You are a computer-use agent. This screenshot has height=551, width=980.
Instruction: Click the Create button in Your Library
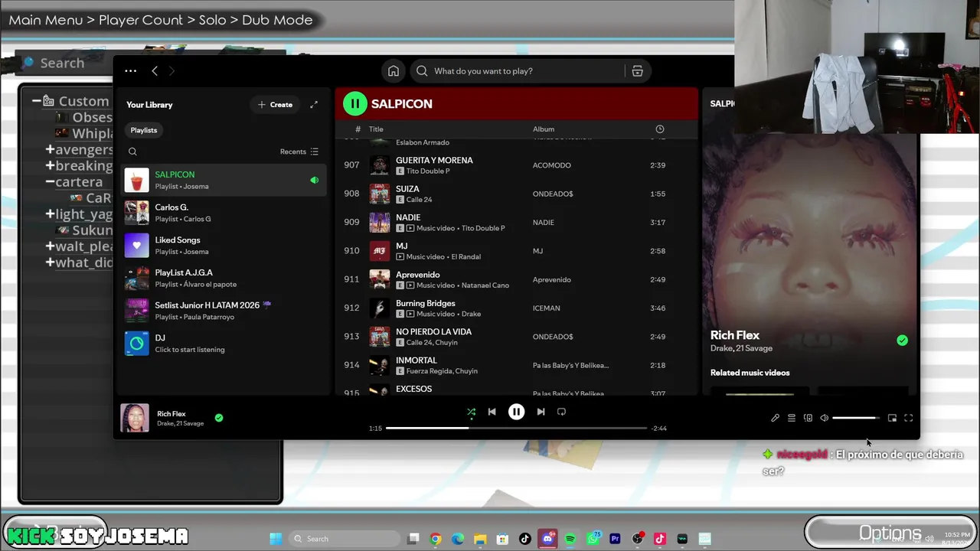276,105
